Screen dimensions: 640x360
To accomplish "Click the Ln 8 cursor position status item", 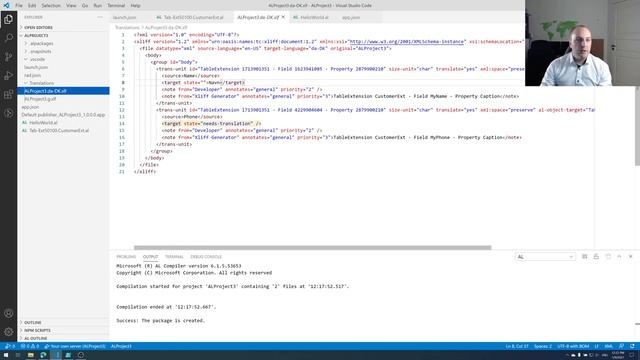I will point(517,346).
